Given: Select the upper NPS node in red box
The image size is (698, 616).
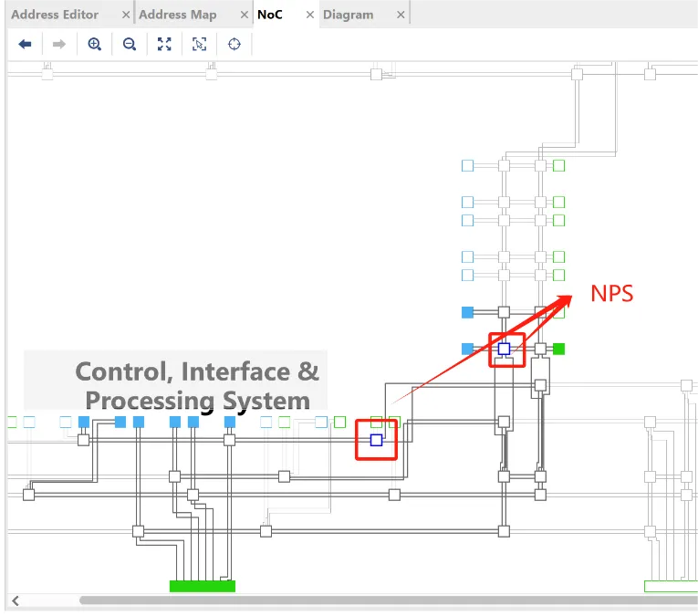Looking at the screenshot, I should pos(504,349).
